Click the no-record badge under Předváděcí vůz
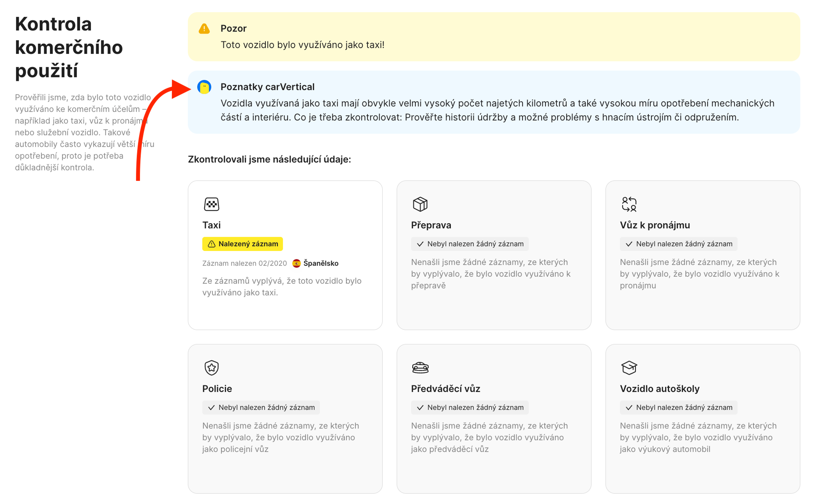The width and height of the screenshot is (815, 504). pos(469,407)
